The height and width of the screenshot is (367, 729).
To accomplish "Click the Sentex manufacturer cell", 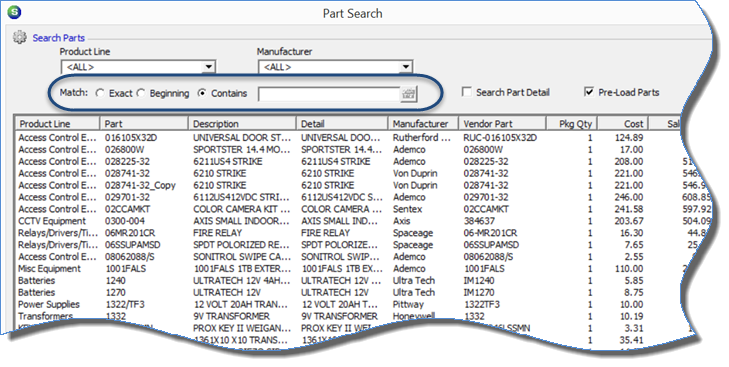I will click(x=407, y=209).
